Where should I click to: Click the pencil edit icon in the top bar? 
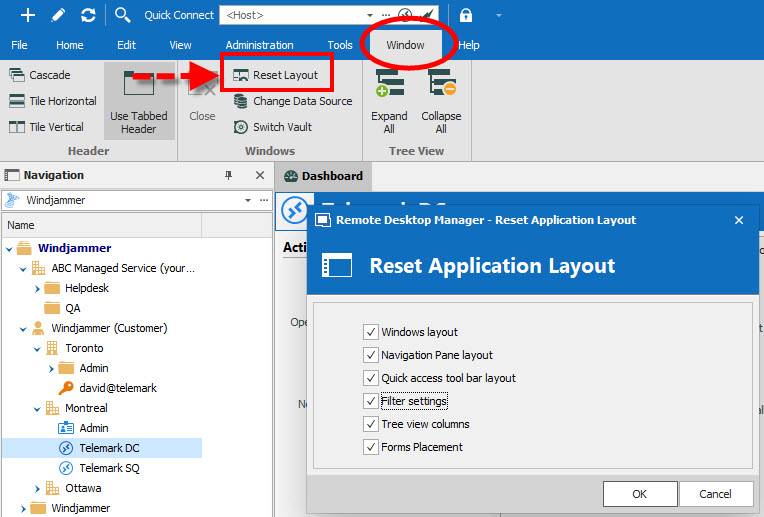58,15
